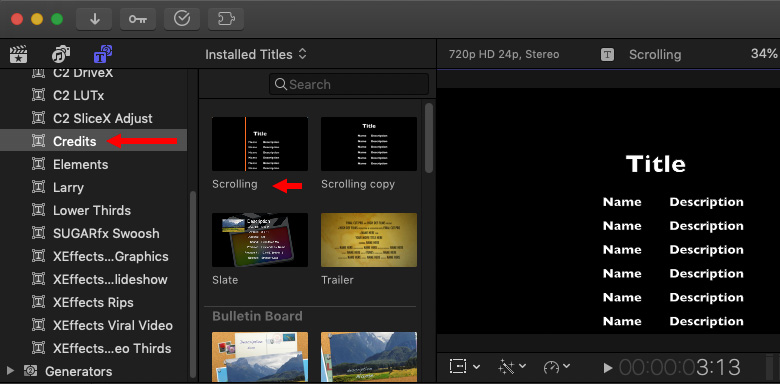This screenshot has width=780, height=384.
Task: Select the Trailer title thumbnail
Action: 369,240
